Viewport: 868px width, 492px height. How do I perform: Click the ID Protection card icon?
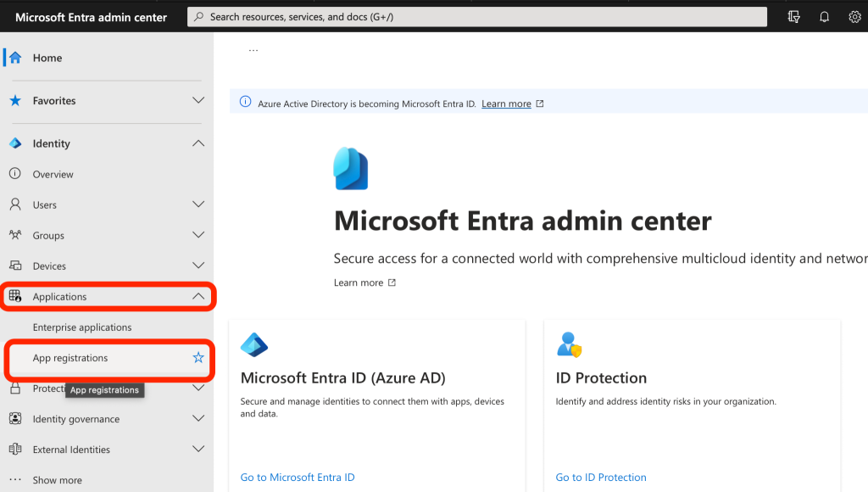click(569, 344)
